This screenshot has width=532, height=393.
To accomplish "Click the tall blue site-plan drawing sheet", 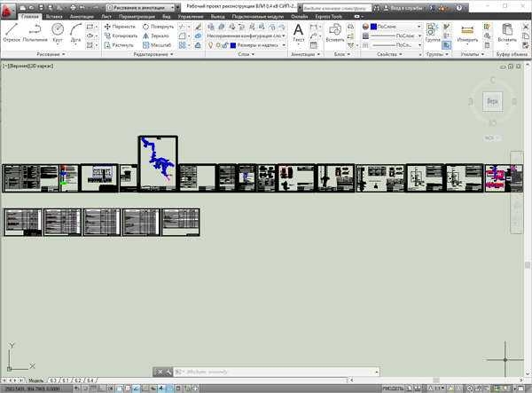I will coord(158,163).
